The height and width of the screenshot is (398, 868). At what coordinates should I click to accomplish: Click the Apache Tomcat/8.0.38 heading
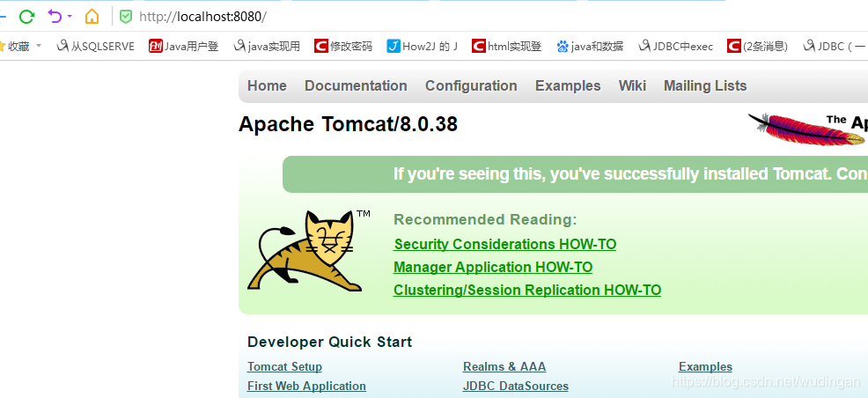[349, 124]
